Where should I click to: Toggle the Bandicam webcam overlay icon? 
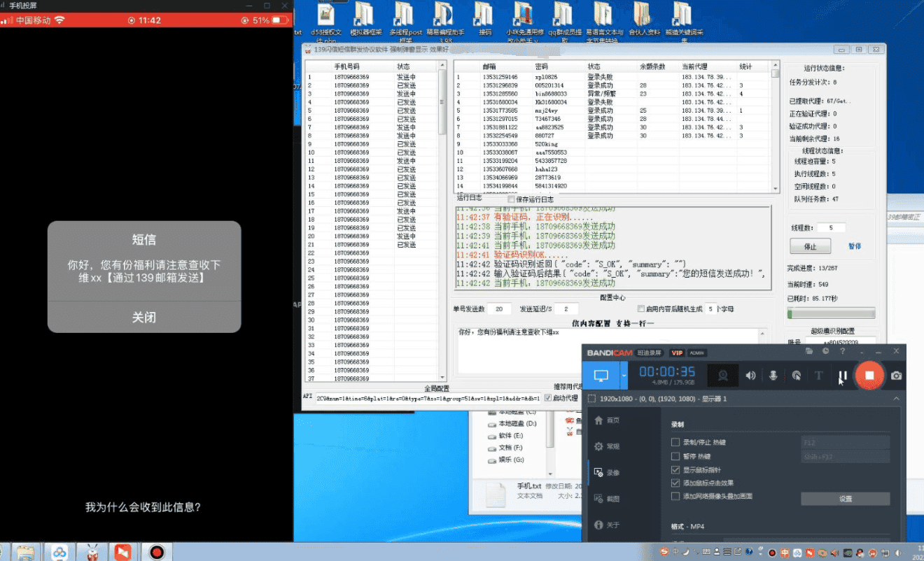pyautogui.click(x=722, y=376)
